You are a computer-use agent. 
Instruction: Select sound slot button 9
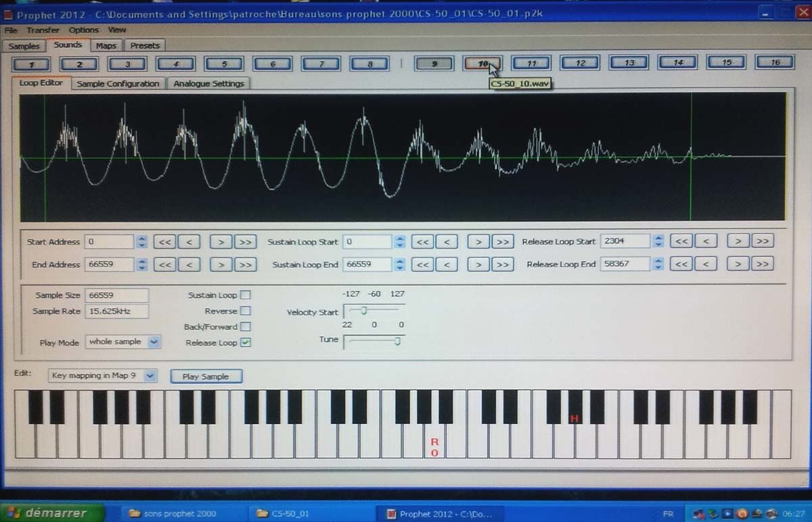point(434,64)
